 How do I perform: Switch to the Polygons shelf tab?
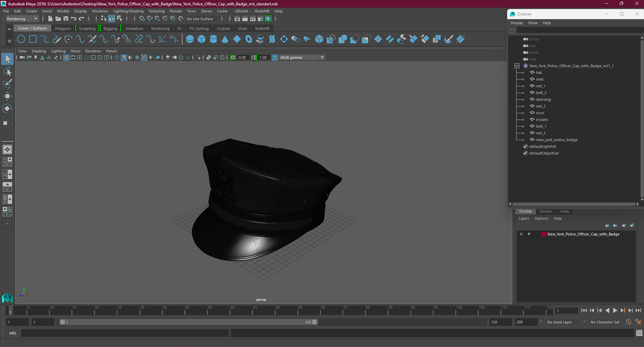click(x=63, y=29)
